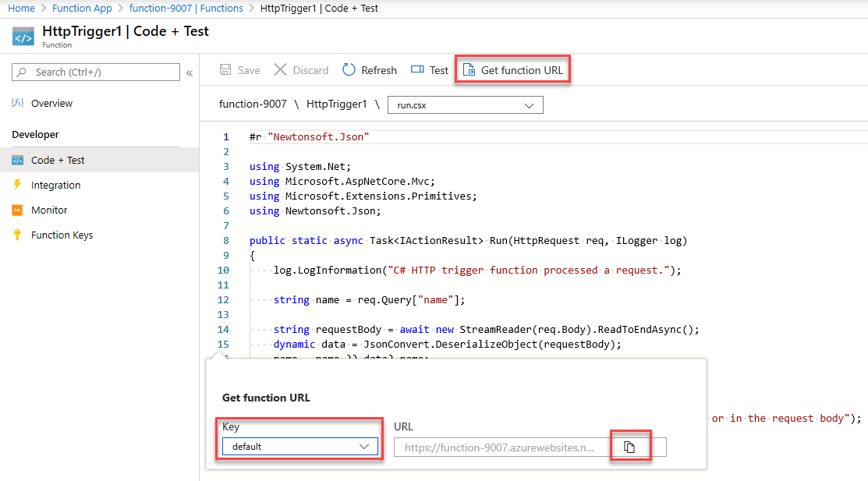Click the copy URL icon

(630, 446)
